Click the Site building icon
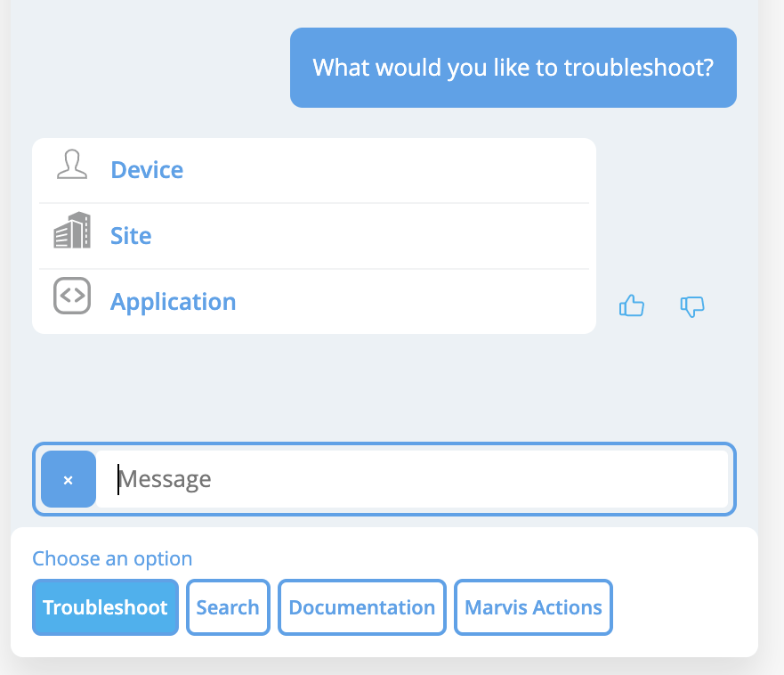Image resolution: width=784 pixels, height=675 pixels. (x=72, y=232)
